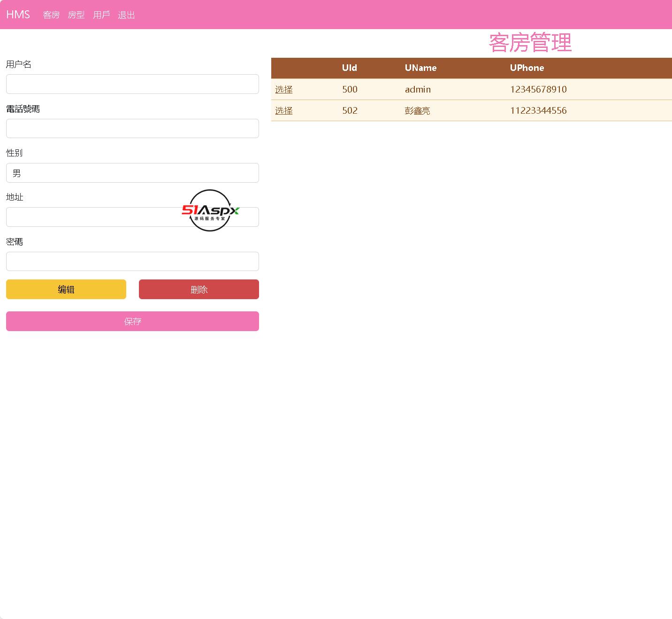672x619 pixels.
Task: Click the UName column header
Action: coord(420,68)
